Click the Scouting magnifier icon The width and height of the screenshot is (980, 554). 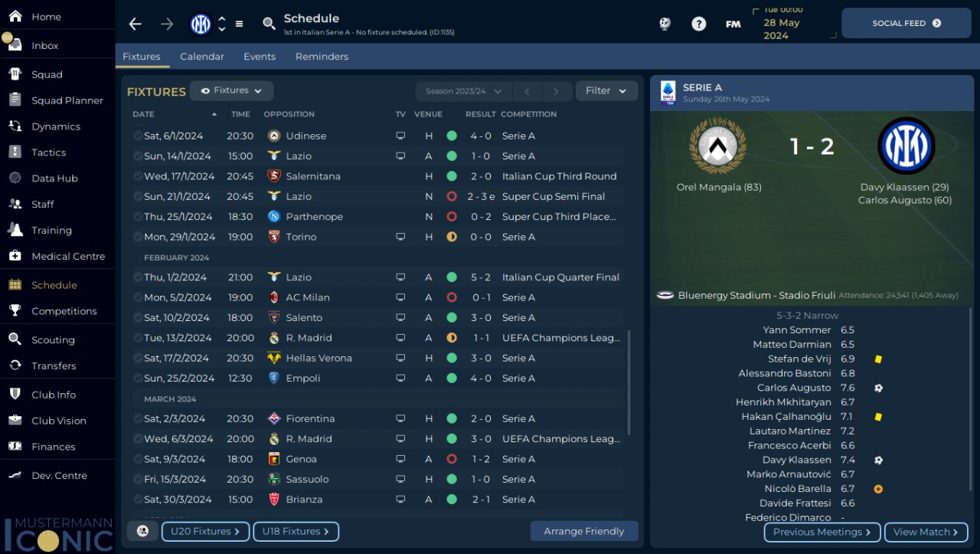15,339
